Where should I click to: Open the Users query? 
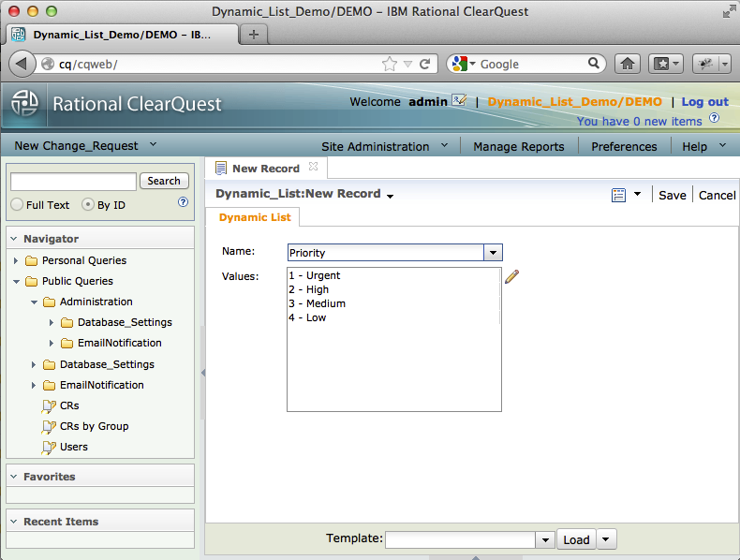coord(74,447)
